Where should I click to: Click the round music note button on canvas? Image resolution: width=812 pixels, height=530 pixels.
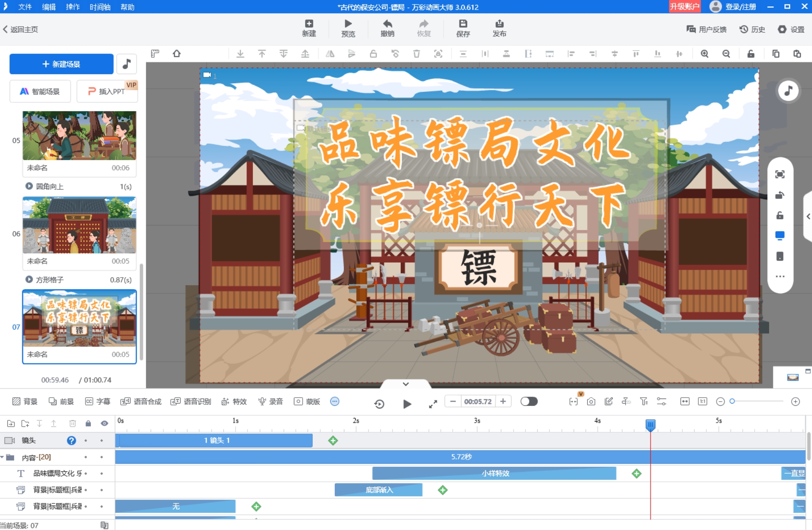pos(788,91)
